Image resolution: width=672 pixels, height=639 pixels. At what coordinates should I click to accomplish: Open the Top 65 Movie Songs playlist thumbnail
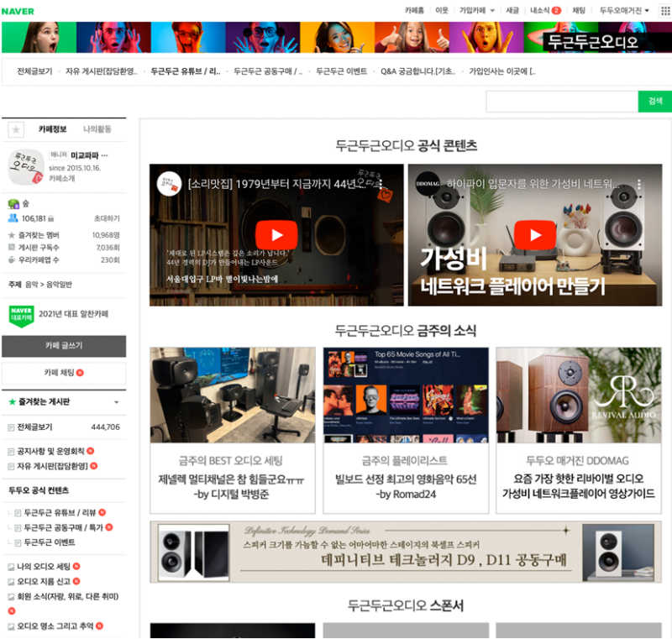coord(406,395)
